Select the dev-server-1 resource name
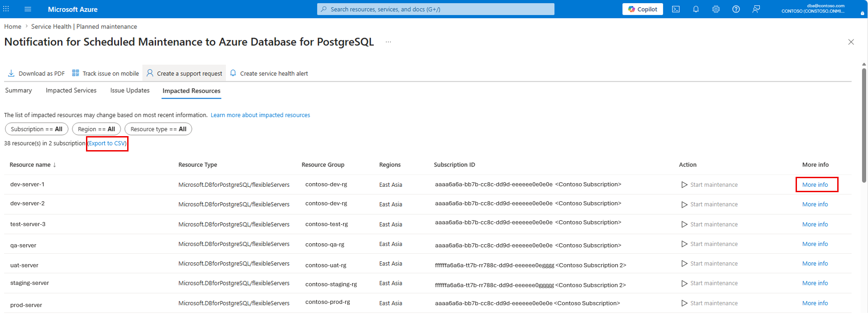Viewport: 868px width, 317px height. [27, 185]
